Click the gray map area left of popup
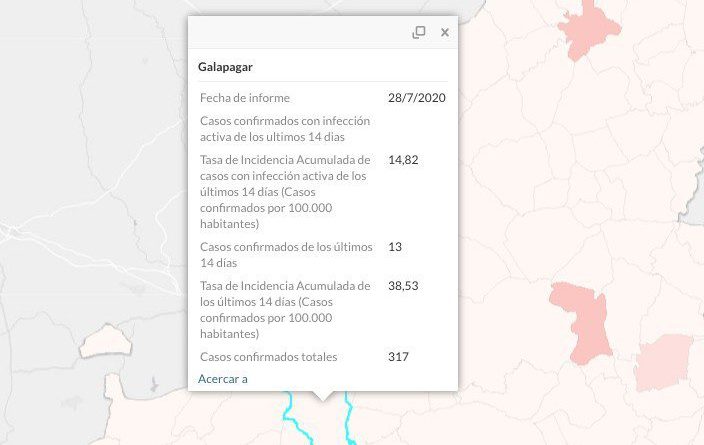 click(90, 180)
